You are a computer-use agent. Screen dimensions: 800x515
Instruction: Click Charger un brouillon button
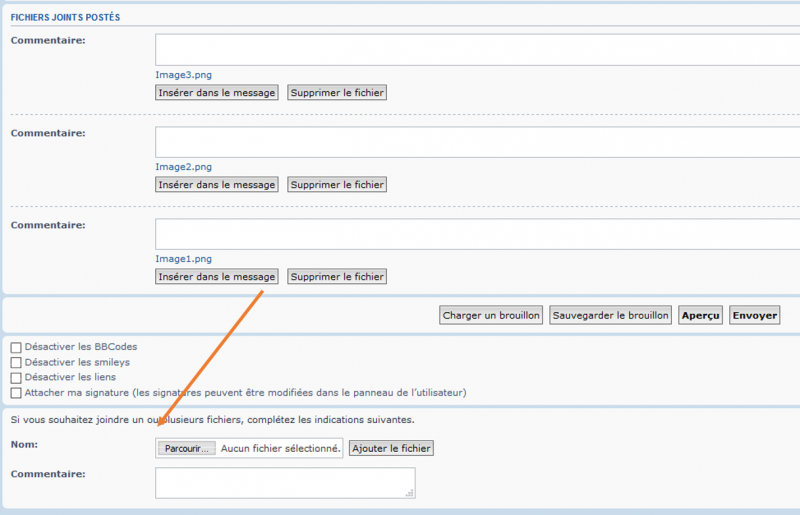point(492,315)
